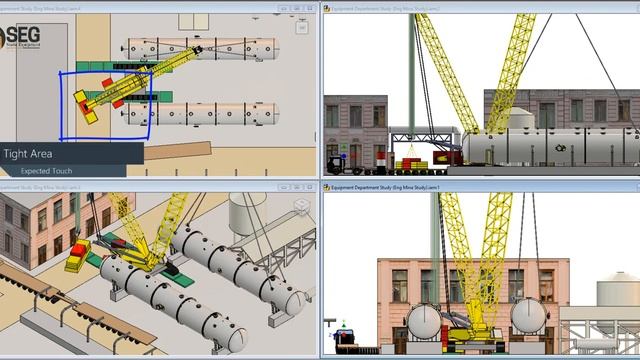Close the top-left plan view window
The width and height of the screenshot is (640, 360).
pyautogui.click(x=310, y=8)
